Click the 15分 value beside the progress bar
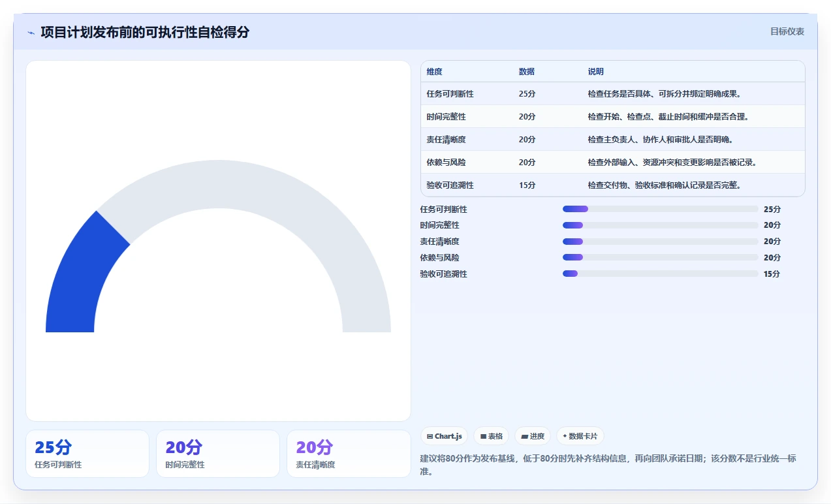831x504 pixels. (x=772, y=274)
